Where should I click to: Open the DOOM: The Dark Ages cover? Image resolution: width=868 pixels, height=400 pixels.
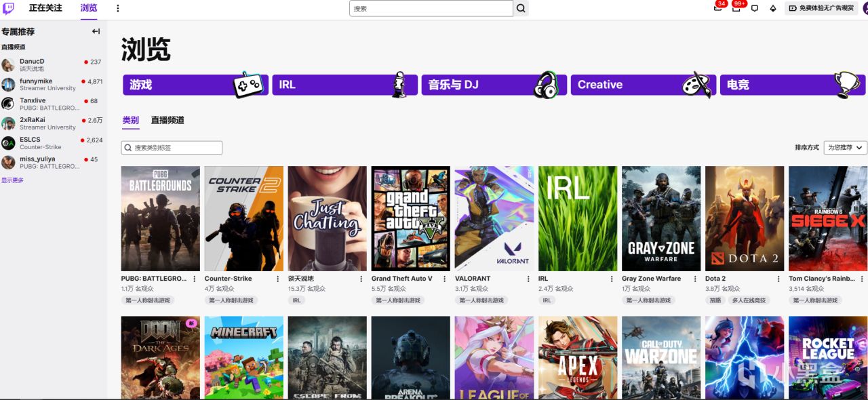coord(161,357)
